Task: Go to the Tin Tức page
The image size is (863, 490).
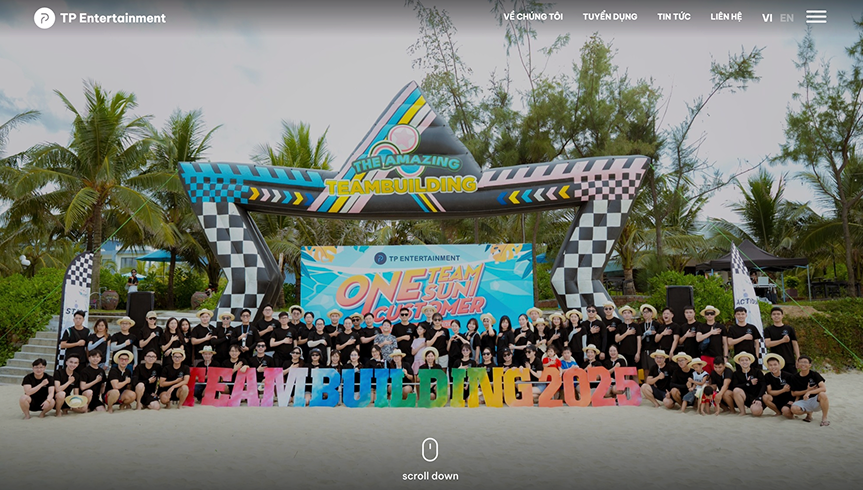Action: click(x=674, y=17)
